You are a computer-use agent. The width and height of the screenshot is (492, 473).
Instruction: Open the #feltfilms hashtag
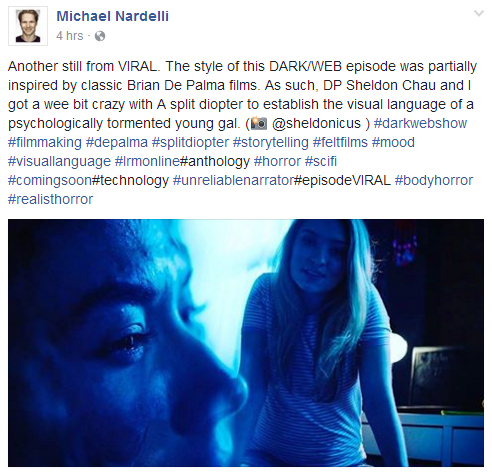340,142
